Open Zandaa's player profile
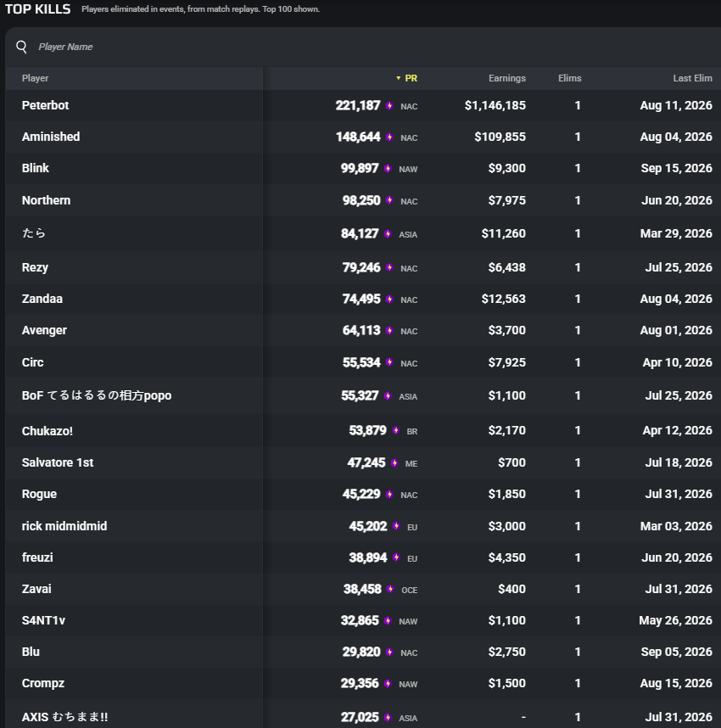Screen dimensions: 721x728 [x=42, y=299]
